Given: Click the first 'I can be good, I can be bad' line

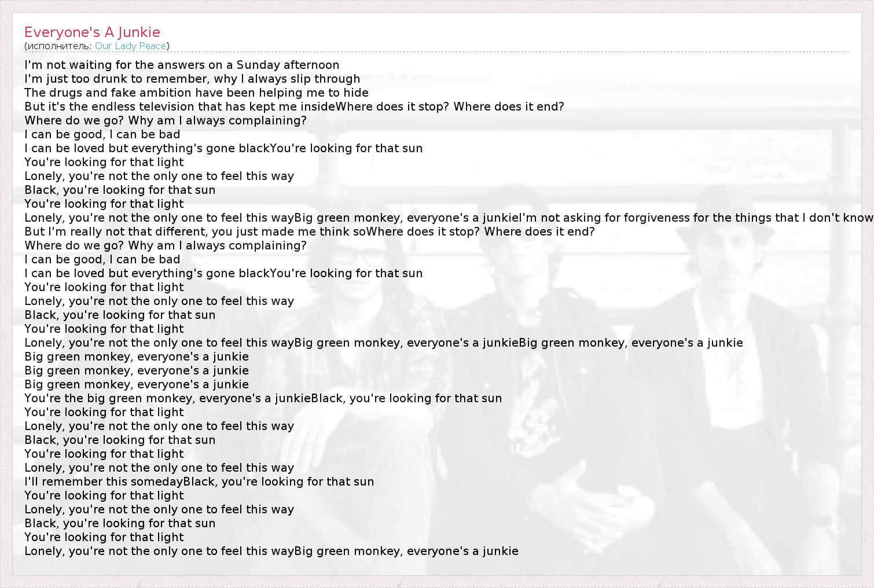Looking at the screenshot, I should click(102, 134).
